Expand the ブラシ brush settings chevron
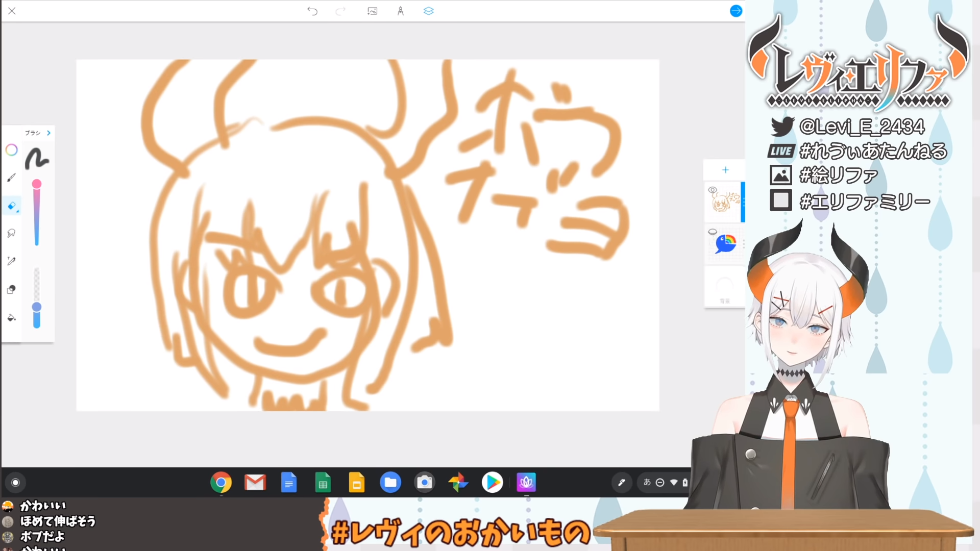The image size is (980, 551). coord(49,133)
